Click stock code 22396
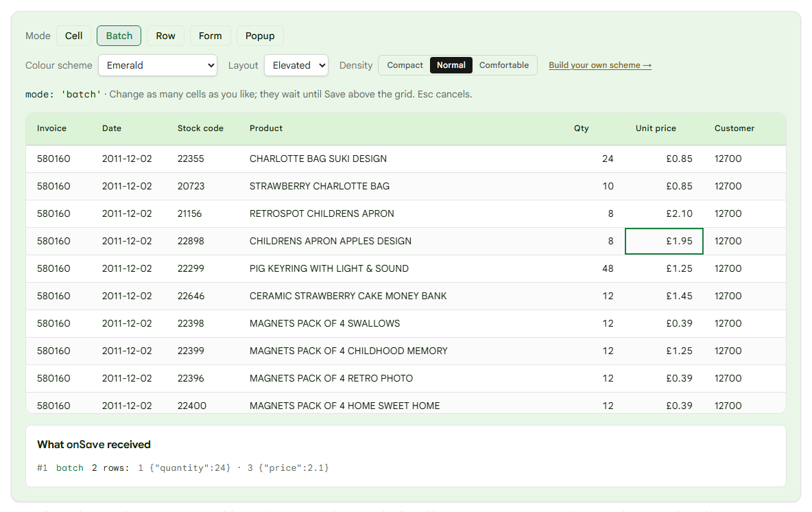The width and height of the screenshot is (812, 512). click(x=203, y=378)
